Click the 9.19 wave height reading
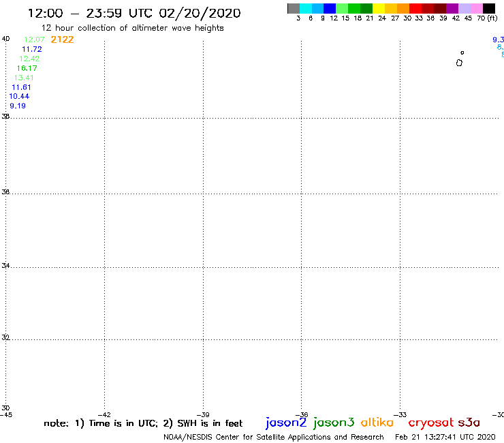The height and width of the screenshot is (443, 504). (18, 106)
